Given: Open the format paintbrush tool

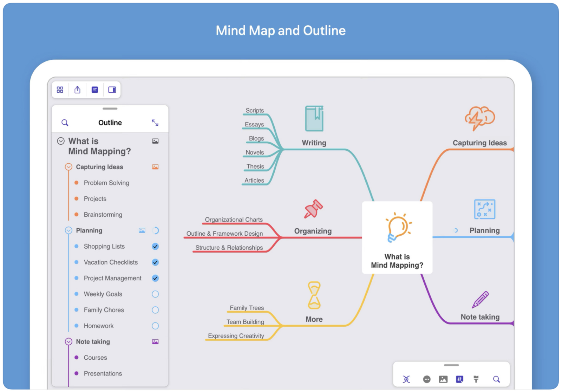Looking at the screenshot, I should pyautogui.click(x=476, y=379).
